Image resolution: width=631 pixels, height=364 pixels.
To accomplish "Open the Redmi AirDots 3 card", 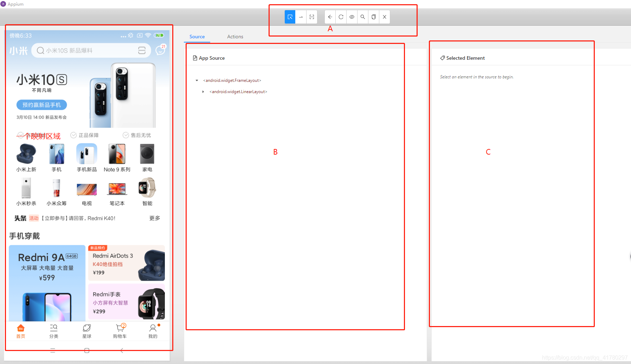I will click(x=127, y=263).
